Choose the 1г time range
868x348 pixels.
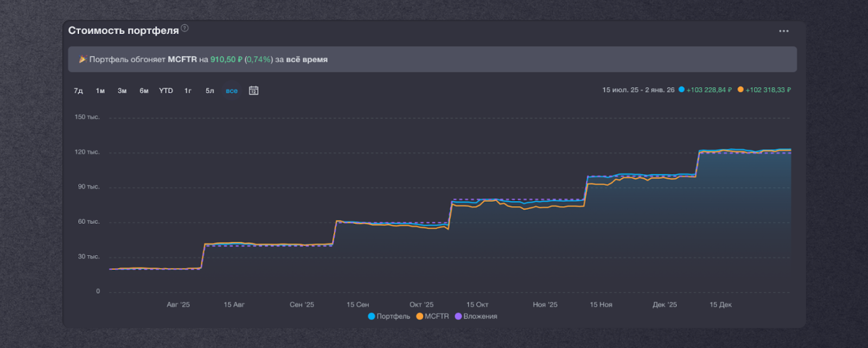click(188, 91)
